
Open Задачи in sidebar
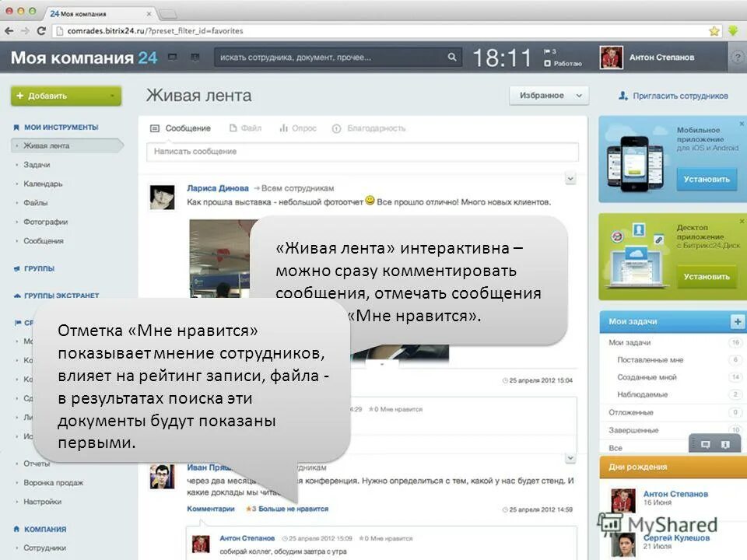pos(37,165)
